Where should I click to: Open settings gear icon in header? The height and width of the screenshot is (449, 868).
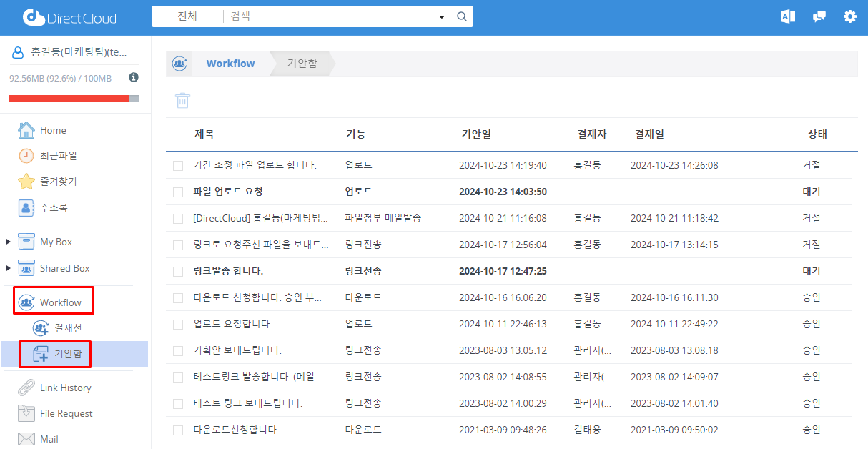click(849, 16)
